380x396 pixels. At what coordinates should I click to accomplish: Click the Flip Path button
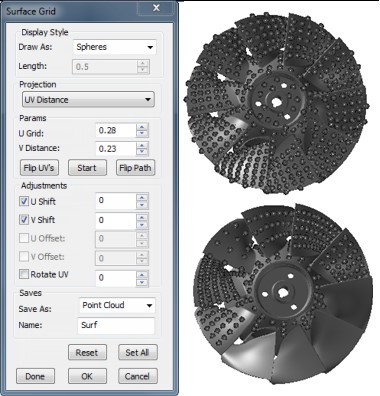pyautogui.click(x=135, y=168)
